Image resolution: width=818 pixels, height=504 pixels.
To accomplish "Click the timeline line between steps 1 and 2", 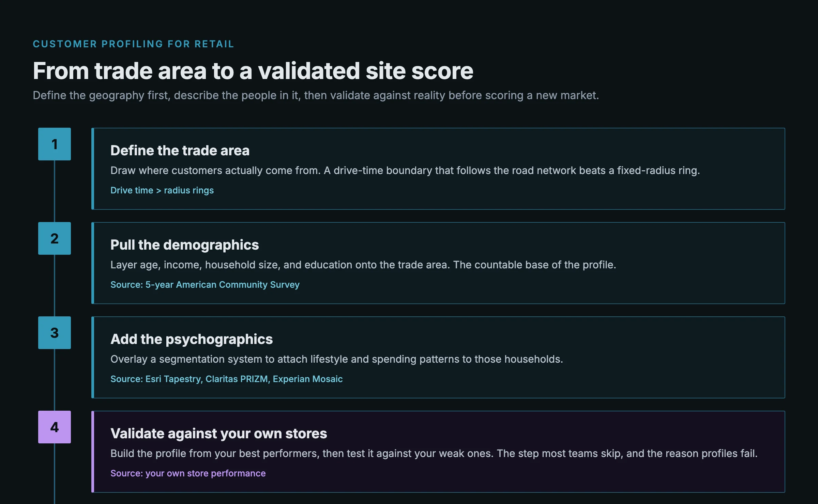I will 55,191.
